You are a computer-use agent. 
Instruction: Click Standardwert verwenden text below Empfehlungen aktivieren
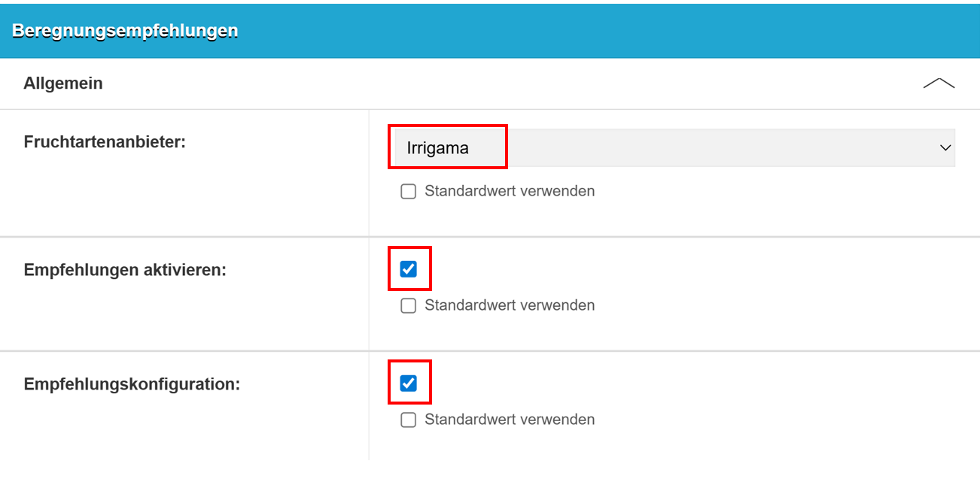510,305
